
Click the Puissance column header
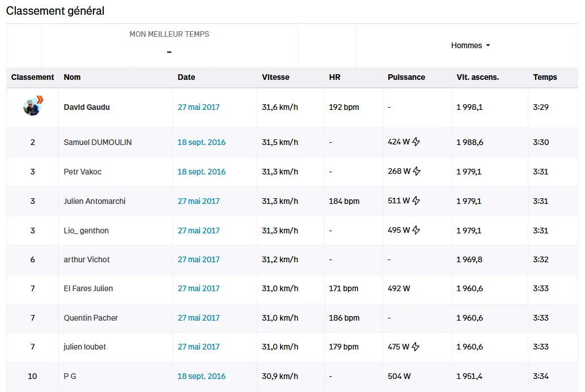(x=406, y=77)
